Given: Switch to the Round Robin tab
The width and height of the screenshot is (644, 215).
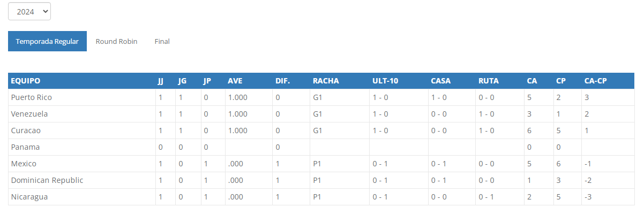Looking at the screenshot, I should pyautogui.click(x=116, y=41).
